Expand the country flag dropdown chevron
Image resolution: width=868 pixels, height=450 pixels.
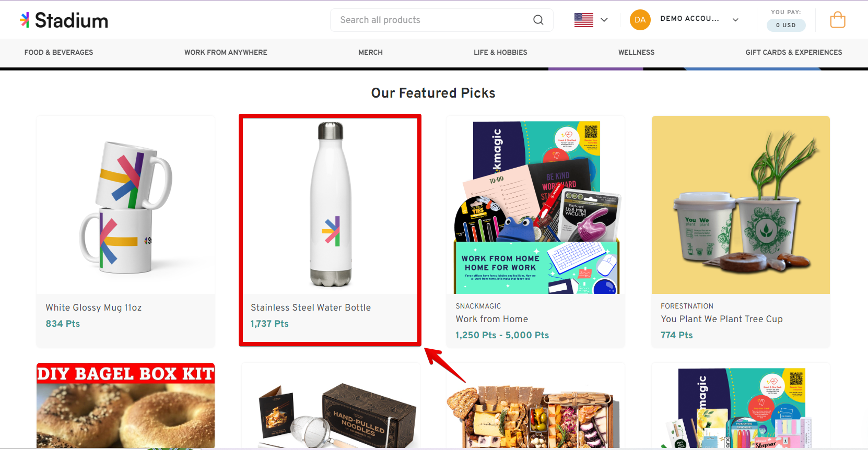[x=604, y=20]
